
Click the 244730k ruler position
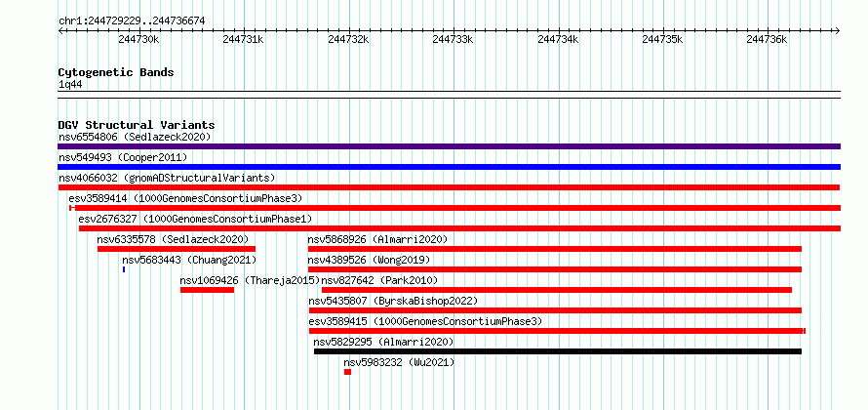point(138,39)
